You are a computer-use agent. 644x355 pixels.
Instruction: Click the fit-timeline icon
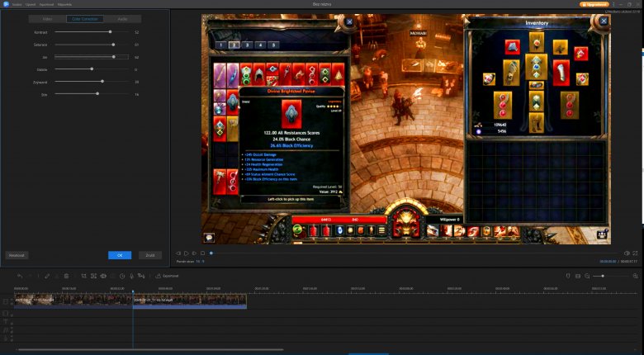coord(578,276)
